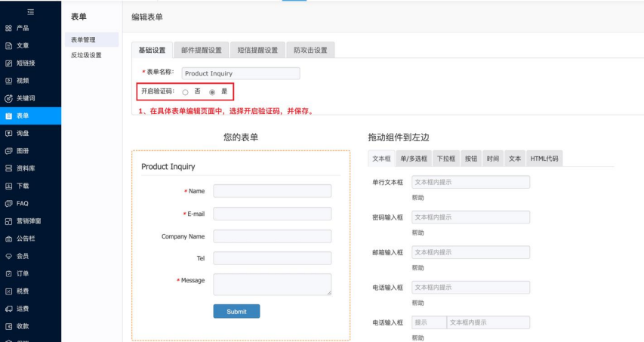
Task: Open the Orders (订单) sidebar icon
Action: pos(8,273)
